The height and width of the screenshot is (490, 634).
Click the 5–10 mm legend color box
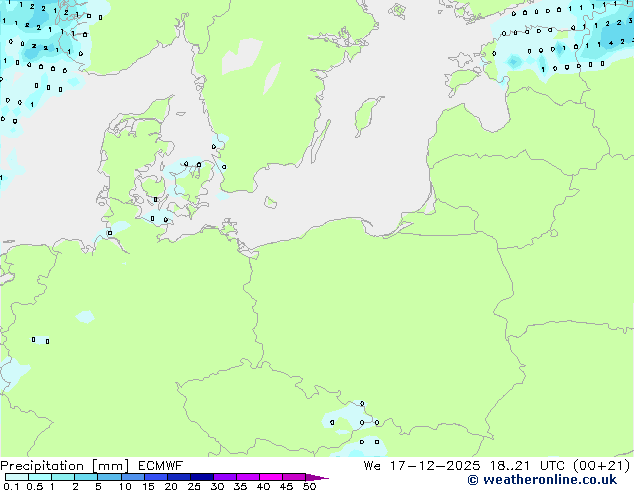[109, 477]
